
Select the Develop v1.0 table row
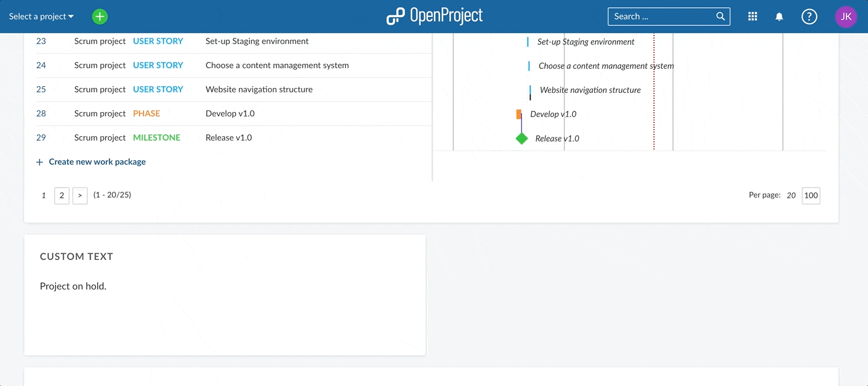click(302, 113)
